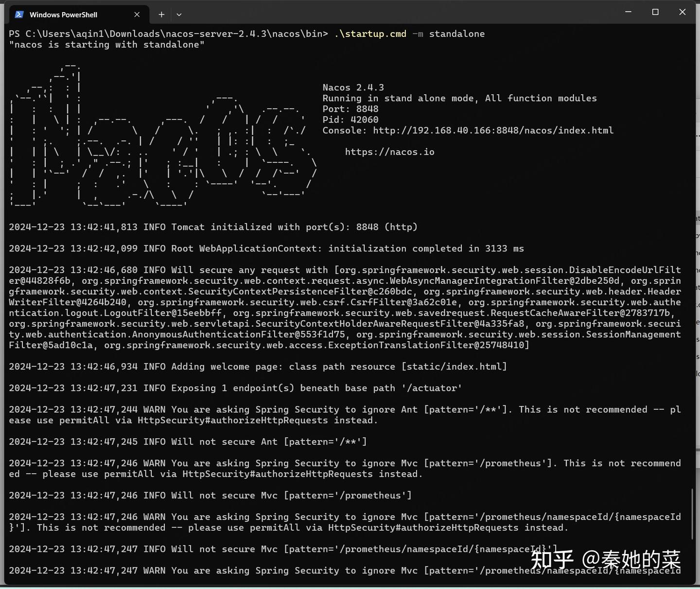Maximize the terminal window
700x589 pixels.
click(x=655, y=12)
